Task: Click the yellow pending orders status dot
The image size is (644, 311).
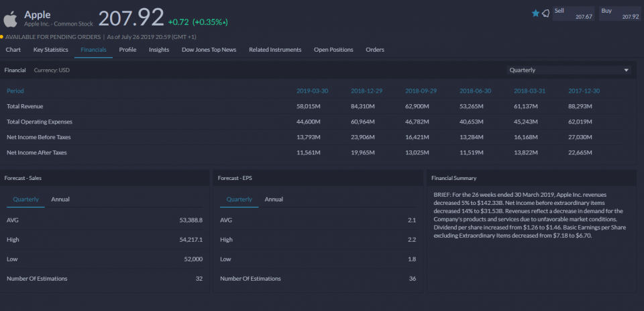Action: point(2,37)
